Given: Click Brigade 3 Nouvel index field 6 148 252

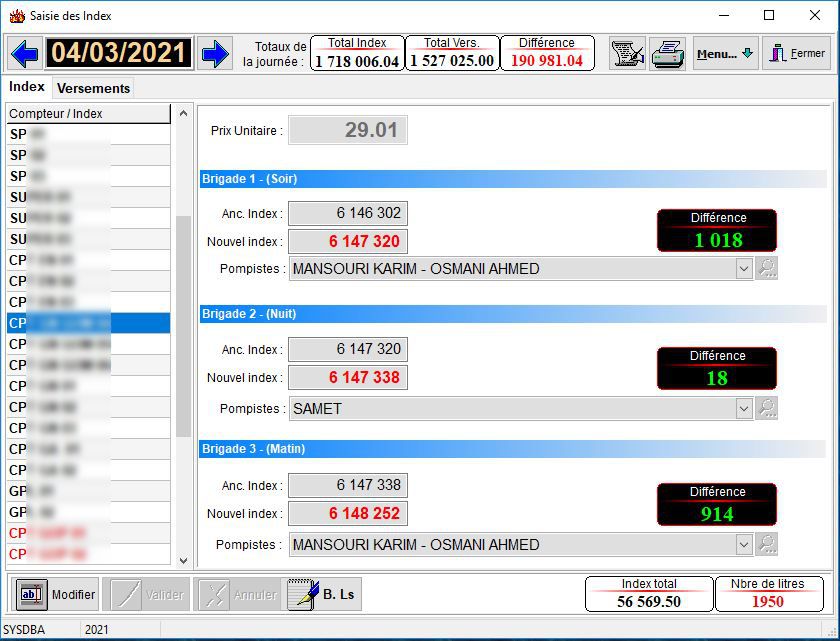Looking at the screenshot, I should pos(348,513).
